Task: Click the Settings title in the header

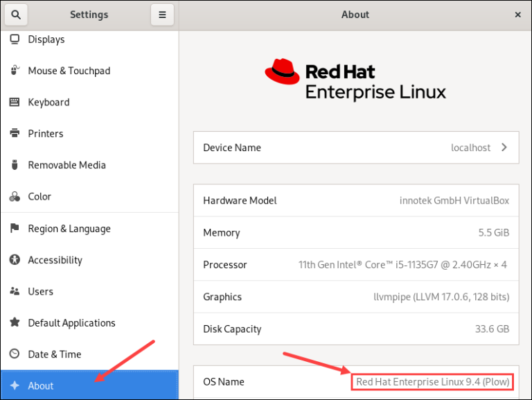Action: [89, 15]
